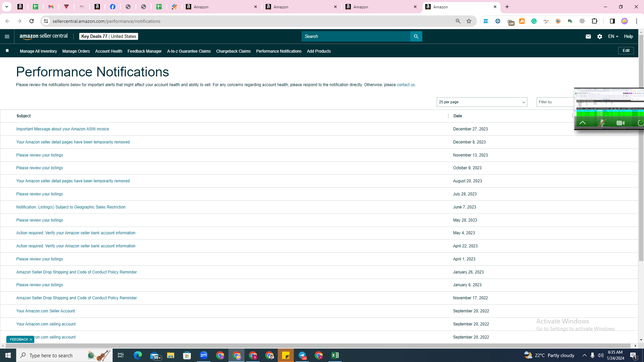Click the Date column header
This screenshot has height=362, width=644.
pyautogui.click(x=458, y=116)
